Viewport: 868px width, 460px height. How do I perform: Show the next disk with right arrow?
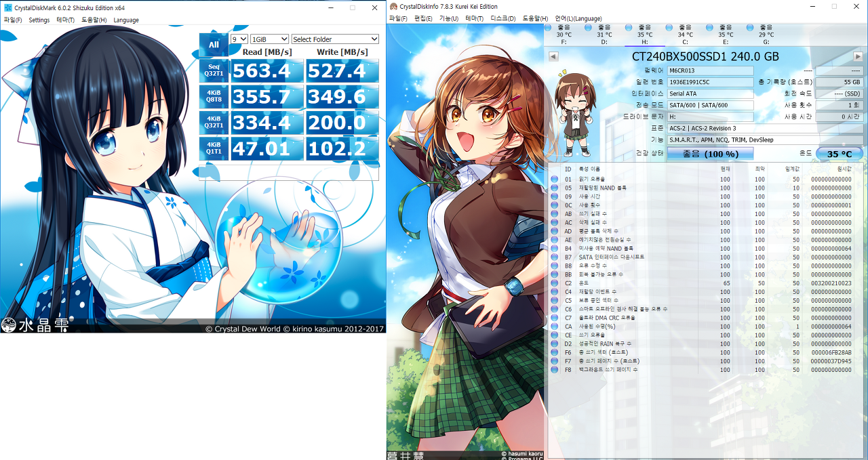click(858, 56)
